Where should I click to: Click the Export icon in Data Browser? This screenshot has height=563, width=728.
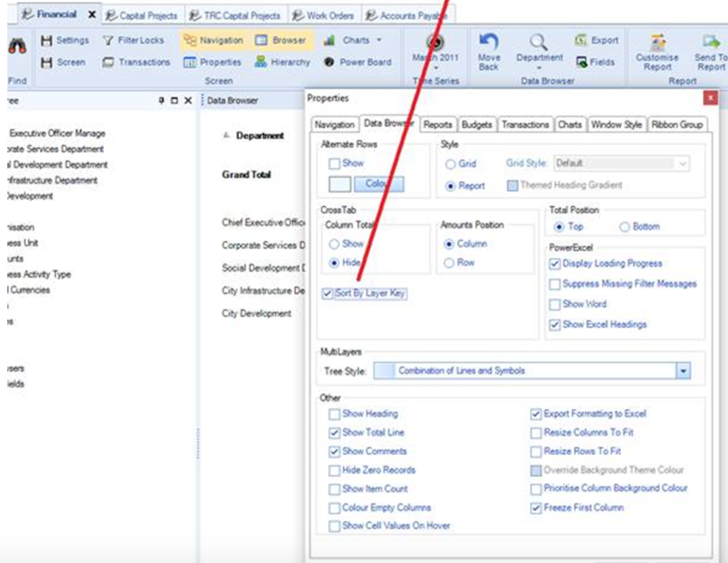pos(581,40)
